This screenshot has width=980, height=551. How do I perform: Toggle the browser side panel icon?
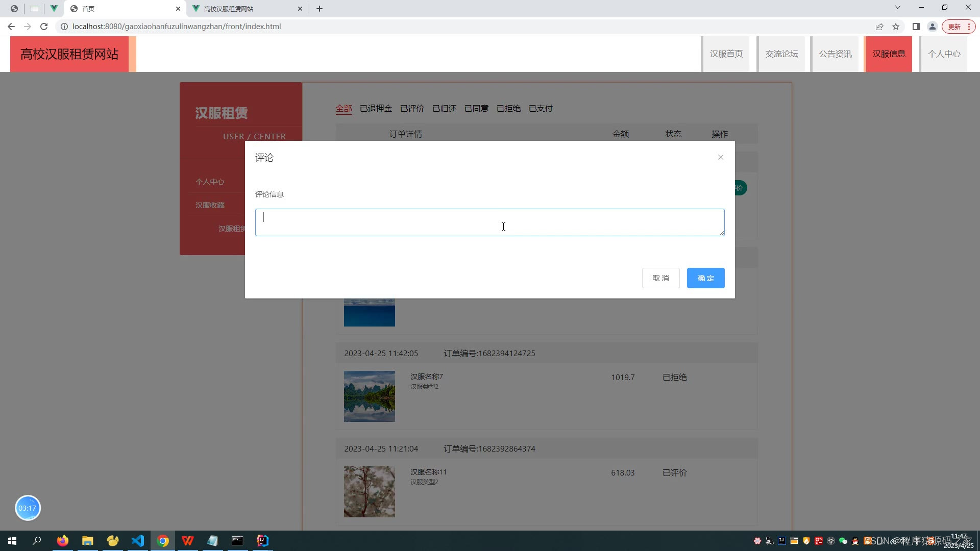tap(916, 27)
